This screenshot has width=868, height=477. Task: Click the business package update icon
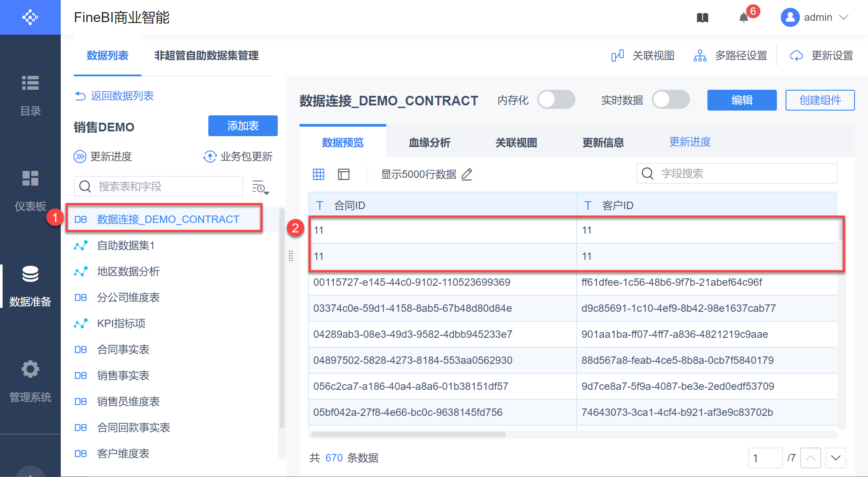click(210, 157)
